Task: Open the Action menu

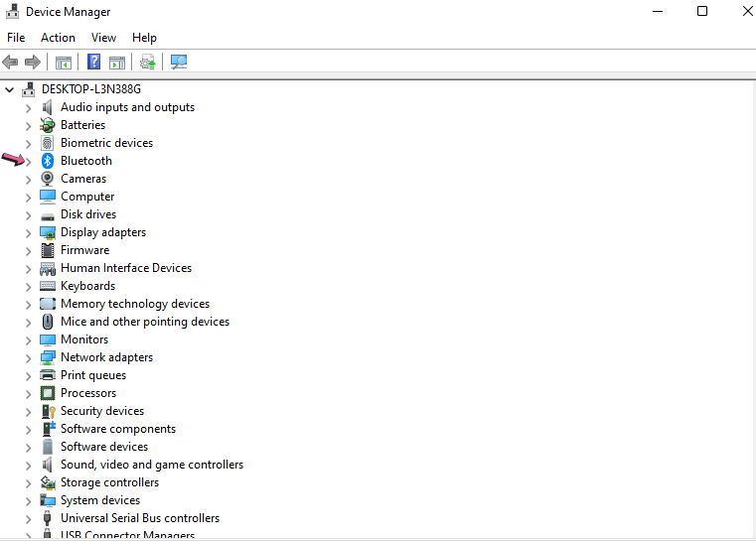Action: pyautogui.click(x=58, y=38)
